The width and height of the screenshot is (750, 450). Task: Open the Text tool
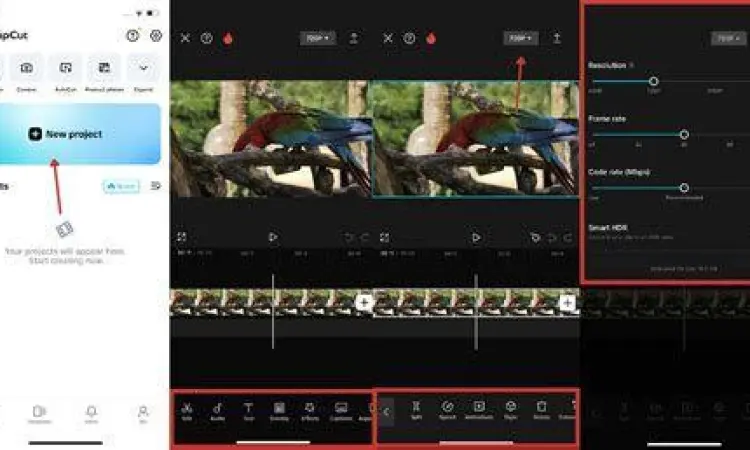click(x=248, y=411)
